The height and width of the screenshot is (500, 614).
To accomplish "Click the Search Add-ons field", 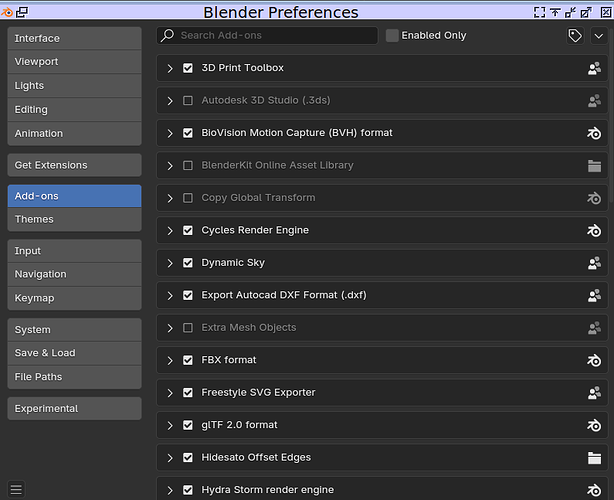I will click(x=267, y=36).
